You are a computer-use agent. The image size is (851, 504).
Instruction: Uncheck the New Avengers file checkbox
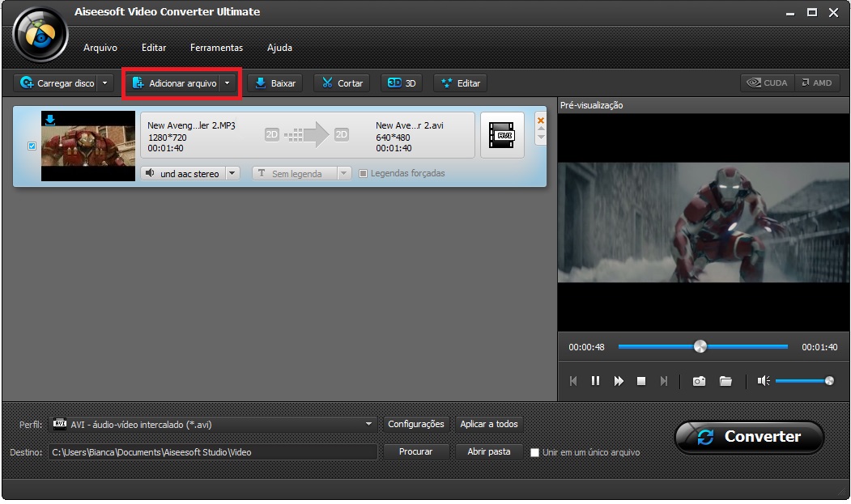point(32,146)
